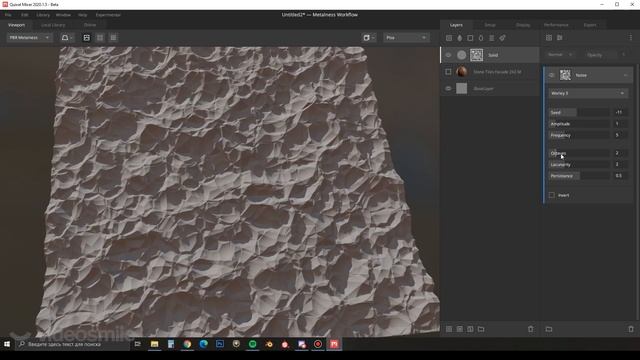
Task: Switch to the Export tab
Action: point(590,25)
